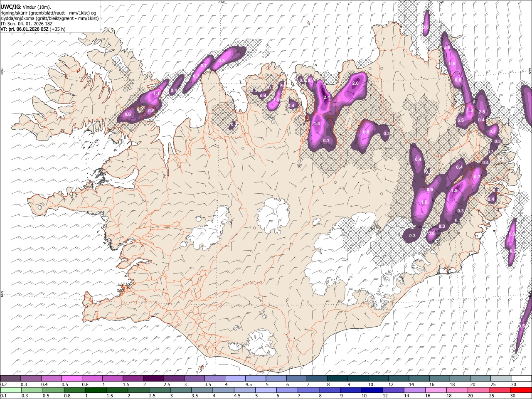Image resolution: width=532 pixels, height=399 pixels.
Task: Pick the darkest purple 2–2.5 legend swatch
Action: 153,378
